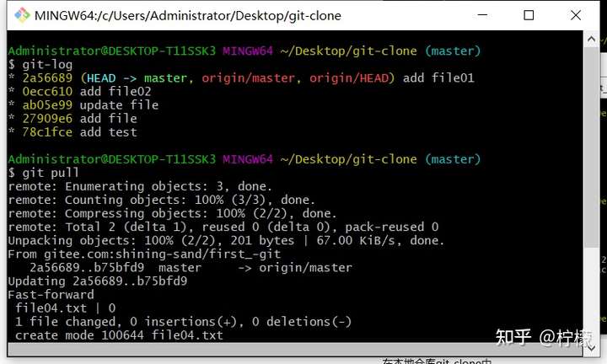Click the scrollbar up arrow

[x=591, y=39]
